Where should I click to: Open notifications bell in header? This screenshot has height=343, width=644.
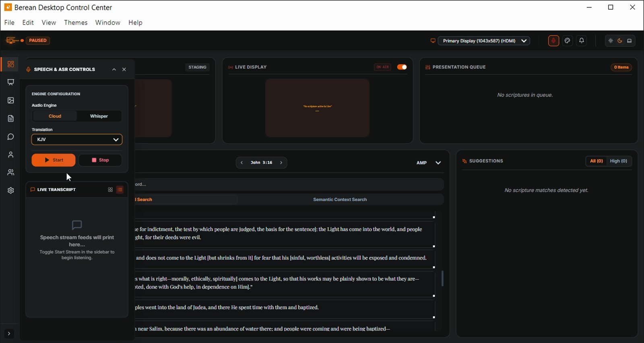(x=582, y=41)
